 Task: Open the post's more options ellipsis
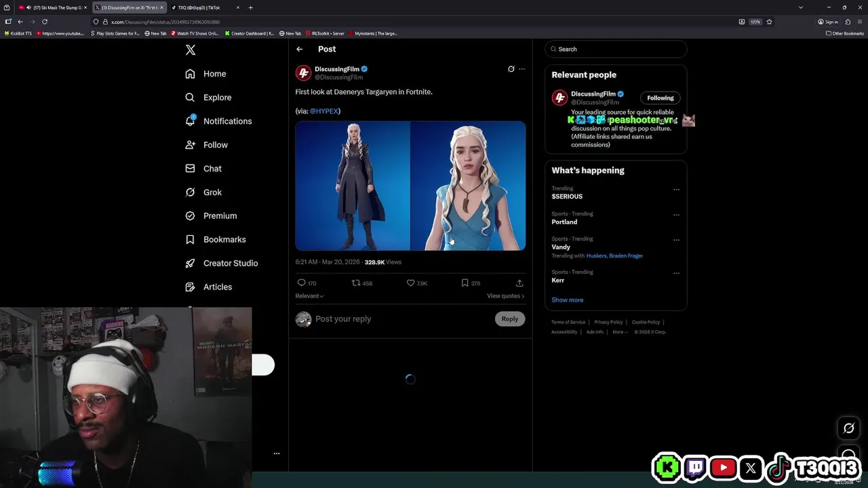tap(521, 69)
